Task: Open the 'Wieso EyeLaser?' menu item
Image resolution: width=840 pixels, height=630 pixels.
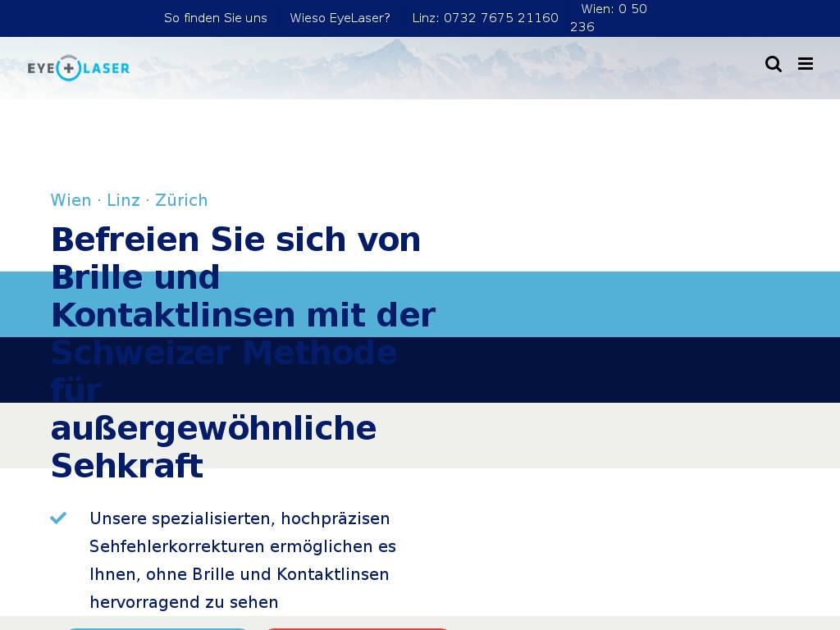Action: tap(340, 18)
